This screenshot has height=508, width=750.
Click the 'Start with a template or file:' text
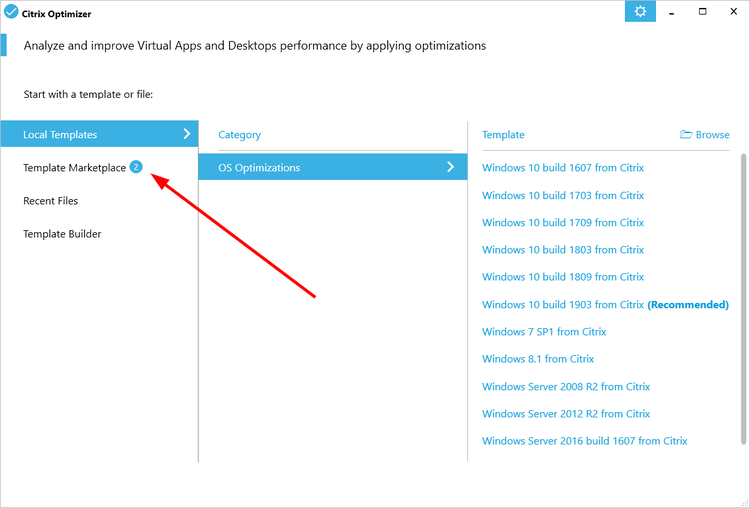(88, 94)
